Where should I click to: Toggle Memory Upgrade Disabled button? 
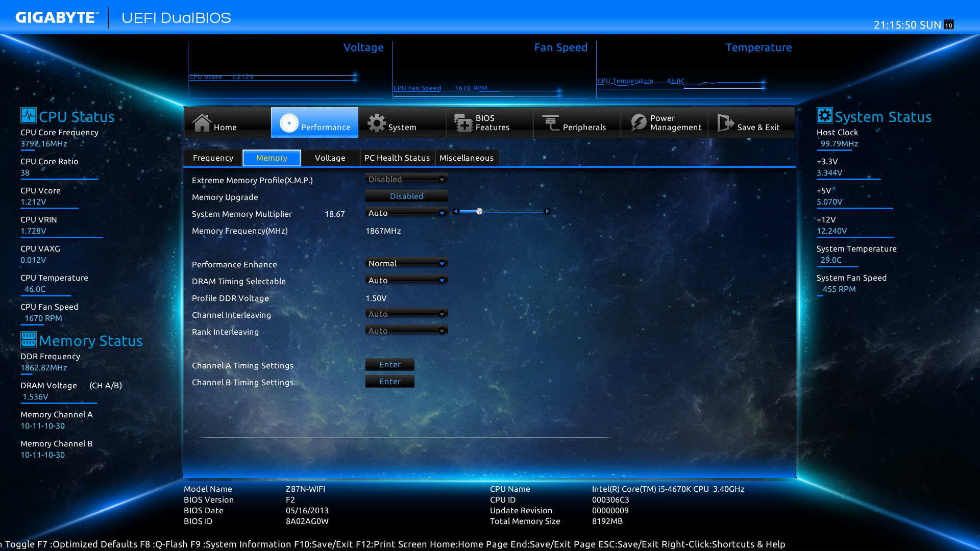(x=406, y=196)
